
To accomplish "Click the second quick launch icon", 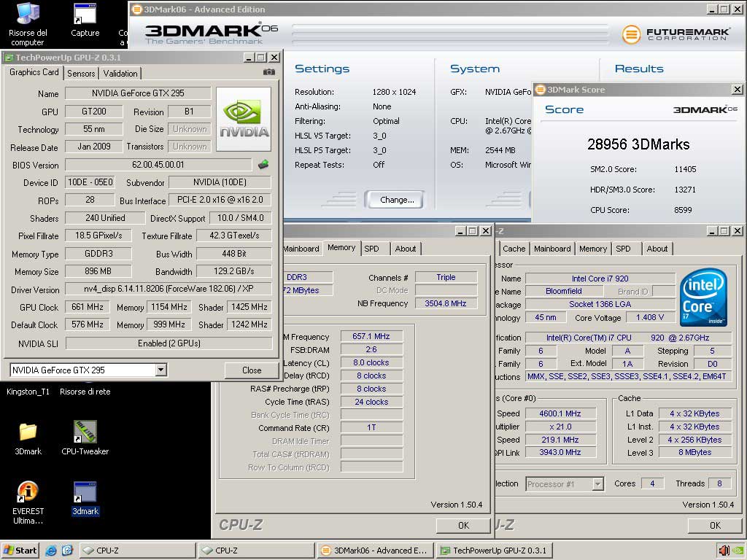I will pyautogui.click(x=67, y=551).
